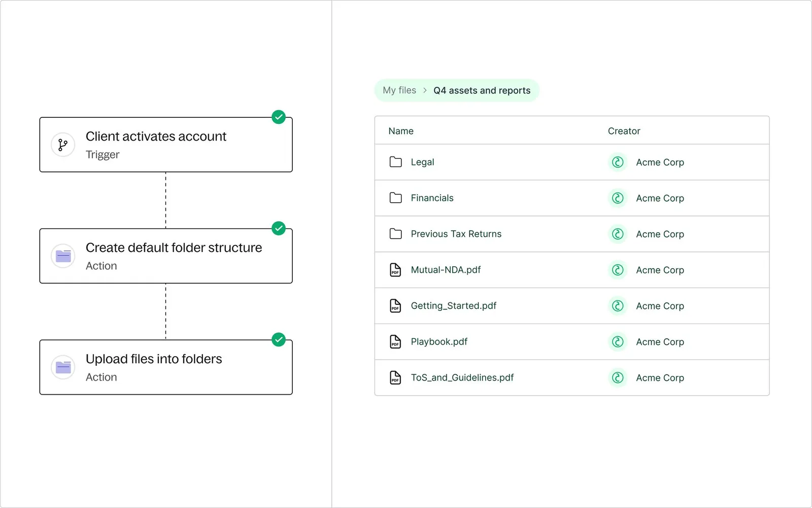The width and height of the screenshot is (812, 508).
Task: Click the green checkmark on Upload files into folders
Action: tap(279, 339)
